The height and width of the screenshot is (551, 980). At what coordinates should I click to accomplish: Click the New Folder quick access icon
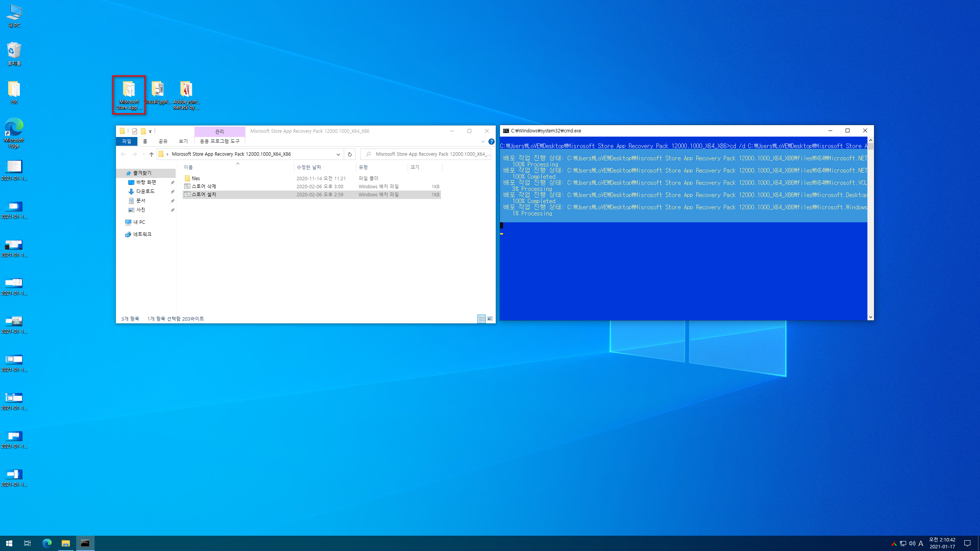[143, 131]
